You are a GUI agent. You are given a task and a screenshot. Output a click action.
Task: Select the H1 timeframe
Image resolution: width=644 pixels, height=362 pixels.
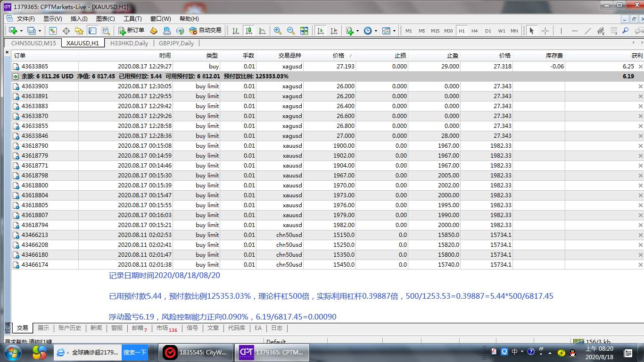pos(462,31)
